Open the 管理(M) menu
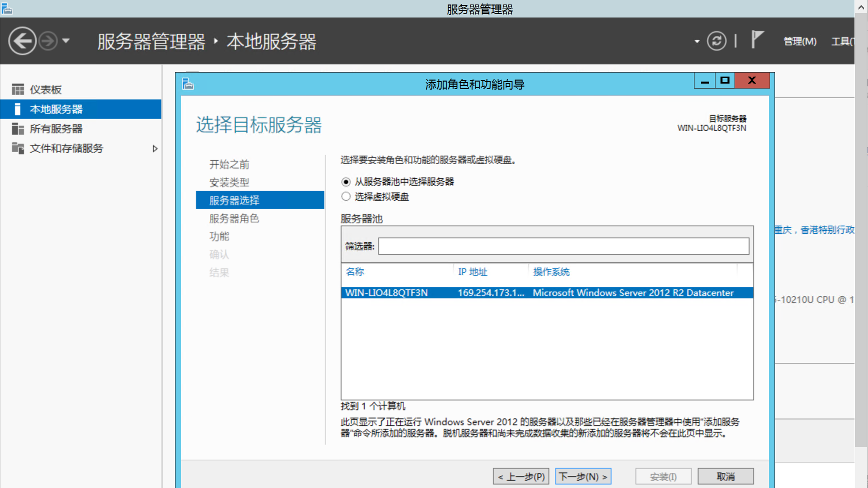 800,42
